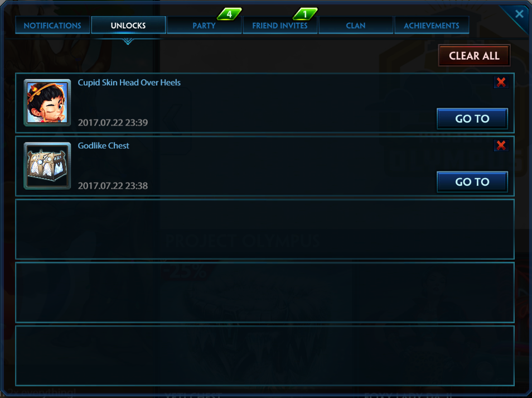Go to the Godlike Chest unlock

[x=472, y=181]
